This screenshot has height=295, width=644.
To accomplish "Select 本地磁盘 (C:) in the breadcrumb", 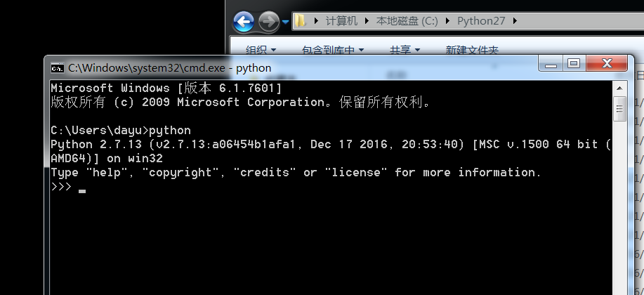I will pos(407,20).
